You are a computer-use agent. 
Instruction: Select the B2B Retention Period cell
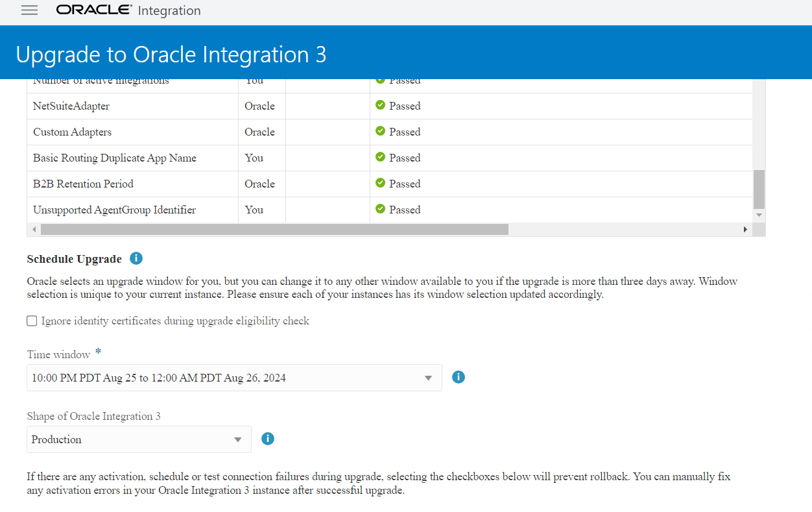click(132, 184)
